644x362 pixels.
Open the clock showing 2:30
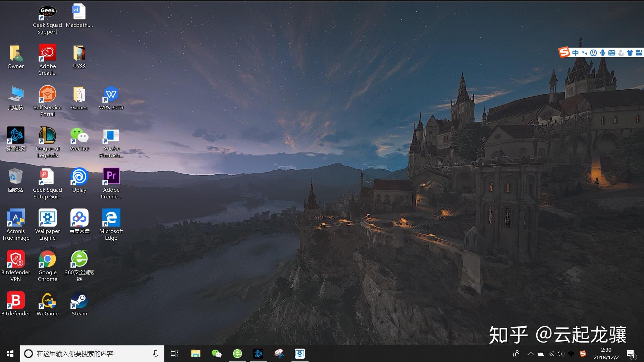pyautogui.click(x=606, y=354)
